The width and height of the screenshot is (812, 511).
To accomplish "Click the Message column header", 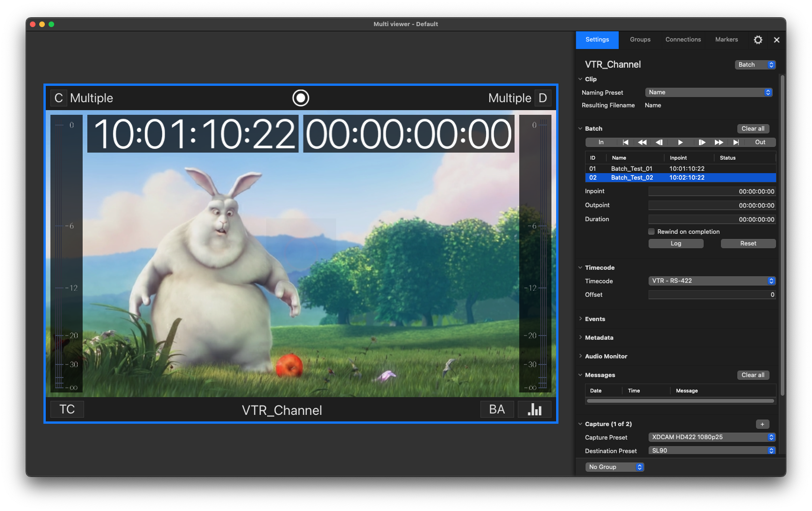I will point(723,391).
